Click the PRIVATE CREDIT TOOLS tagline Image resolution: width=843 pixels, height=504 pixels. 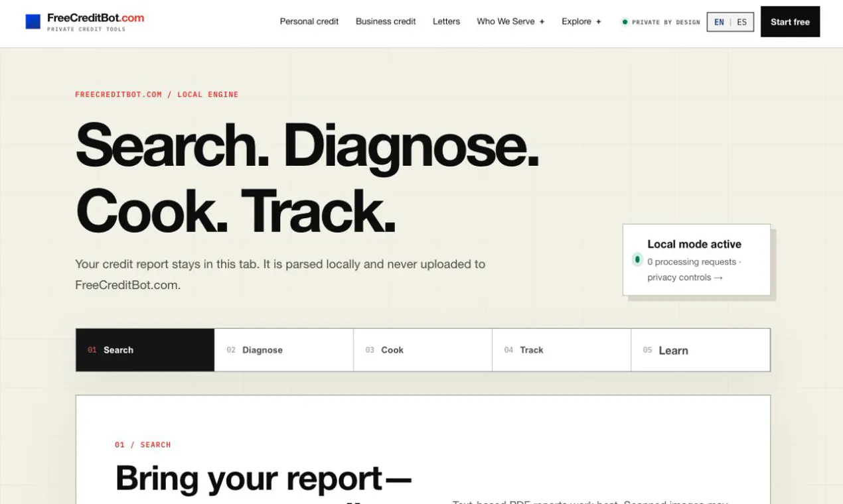(x=86, y=29)
